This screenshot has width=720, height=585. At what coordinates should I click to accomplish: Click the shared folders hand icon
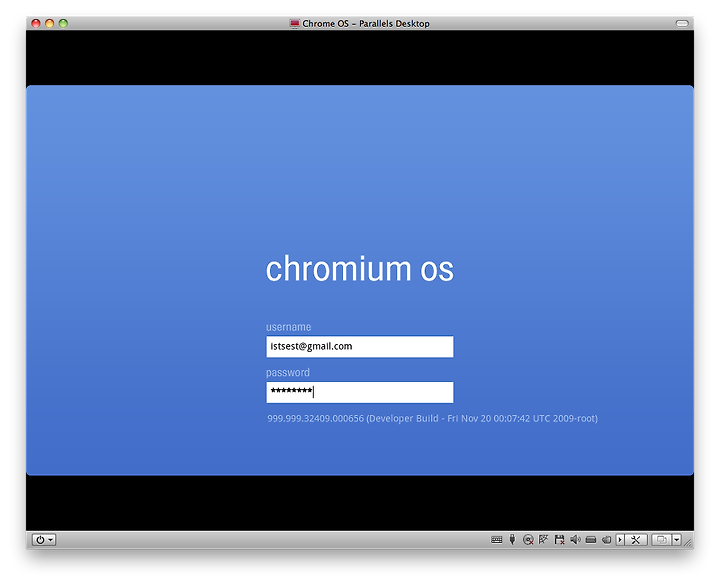point(607,540)
